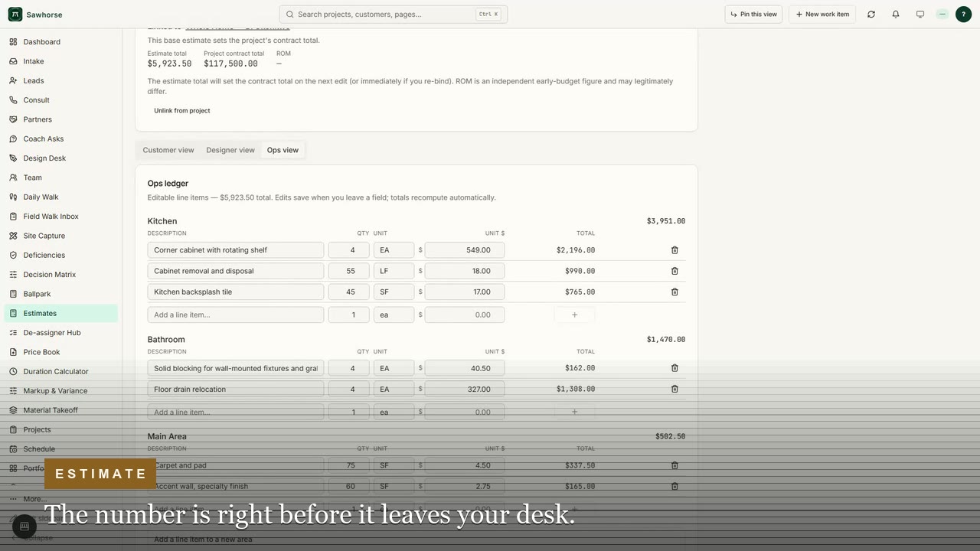980x551 pixels.
Task: Open notifications bell
Action: pos(896,15)
